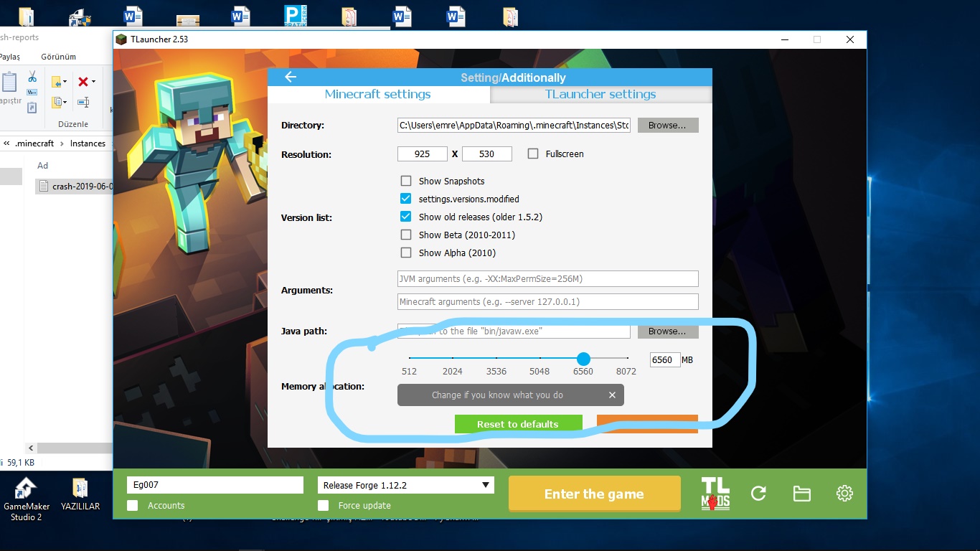
Task: Click the Directory path field
Action: point(514,125)
